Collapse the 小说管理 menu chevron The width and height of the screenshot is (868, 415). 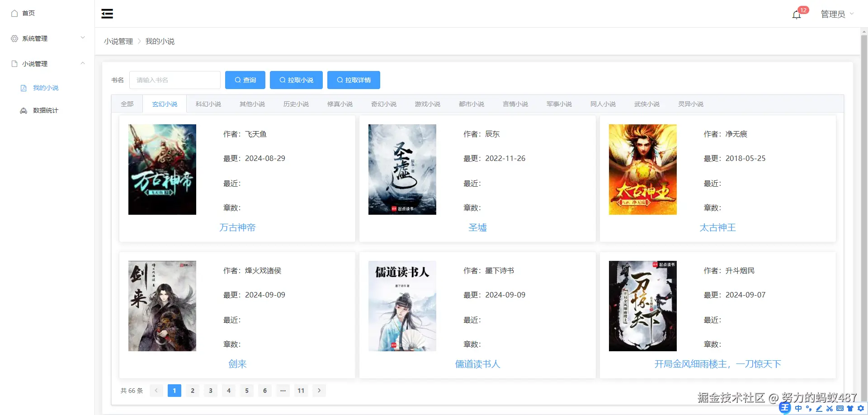(x=83, y=63)
